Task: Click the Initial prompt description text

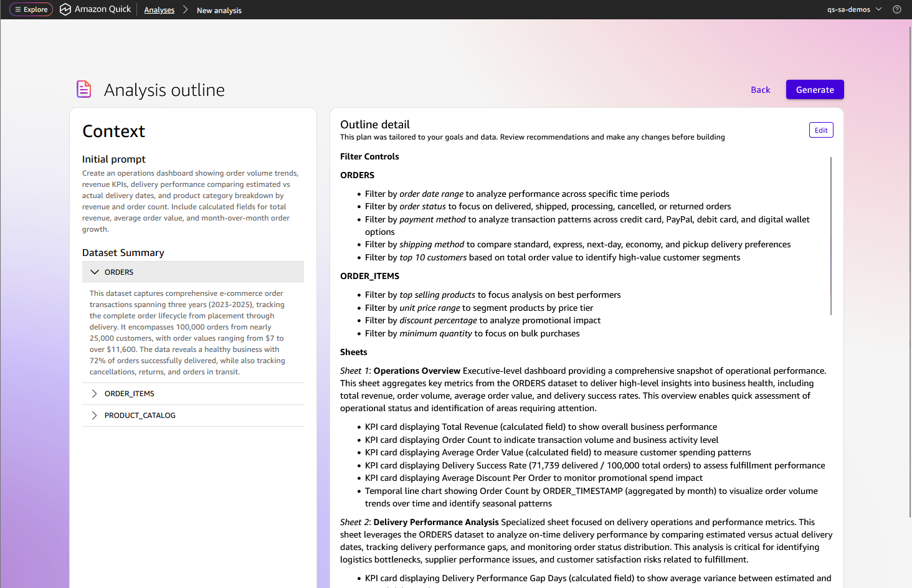Action: tap(190, 201)
